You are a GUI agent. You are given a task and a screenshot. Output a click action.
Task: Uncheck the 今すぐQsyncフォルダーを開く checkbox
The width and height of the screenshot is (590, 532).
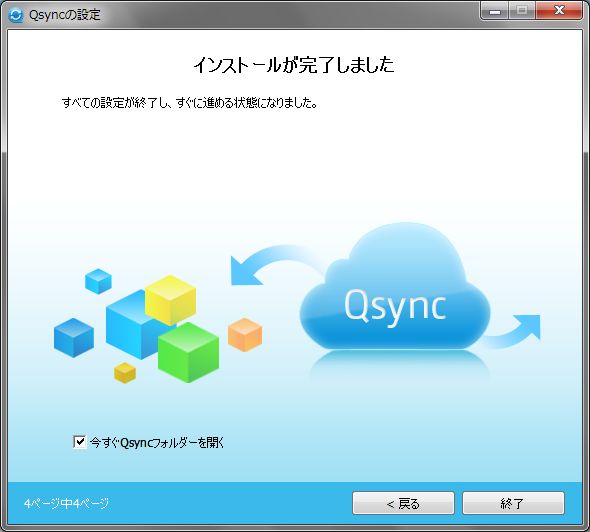(79, 442)
